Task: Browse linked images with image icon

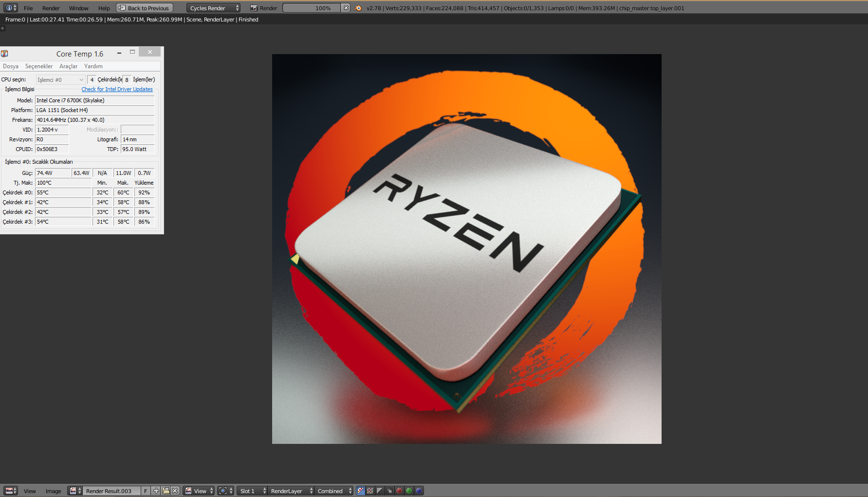Action: pyautogui.click(x=75, y=491)
